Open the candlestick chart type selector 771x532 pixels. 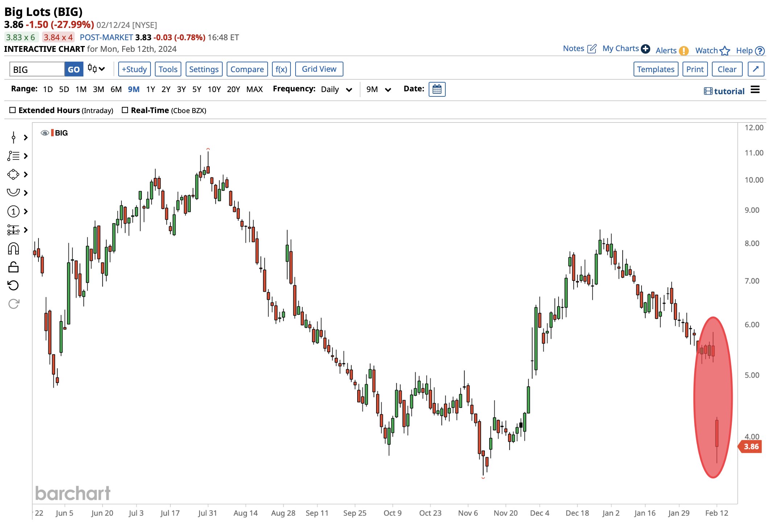96,69
